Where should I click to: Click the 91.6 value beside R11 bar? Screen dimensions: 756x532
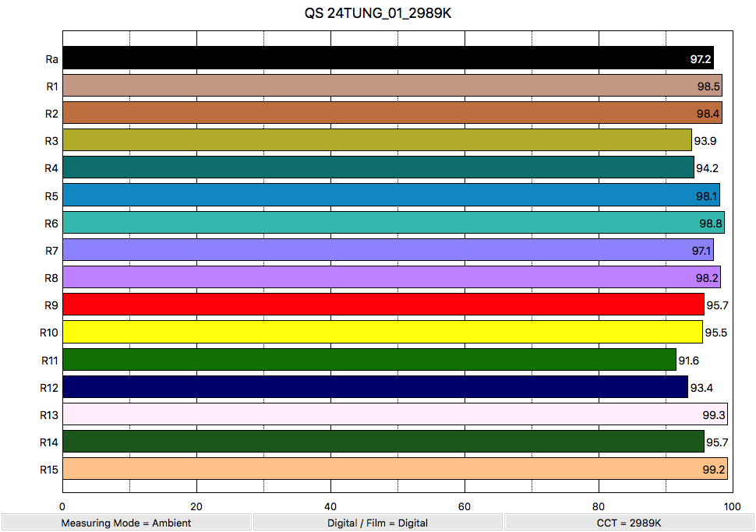(688, 361)
